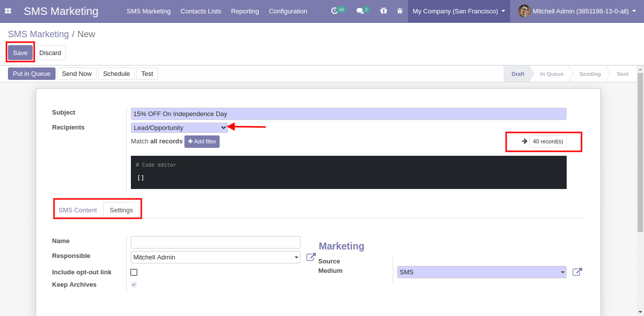644x316 pixels.
Task: Open external link beside Medium field
Action: point(577,272)
